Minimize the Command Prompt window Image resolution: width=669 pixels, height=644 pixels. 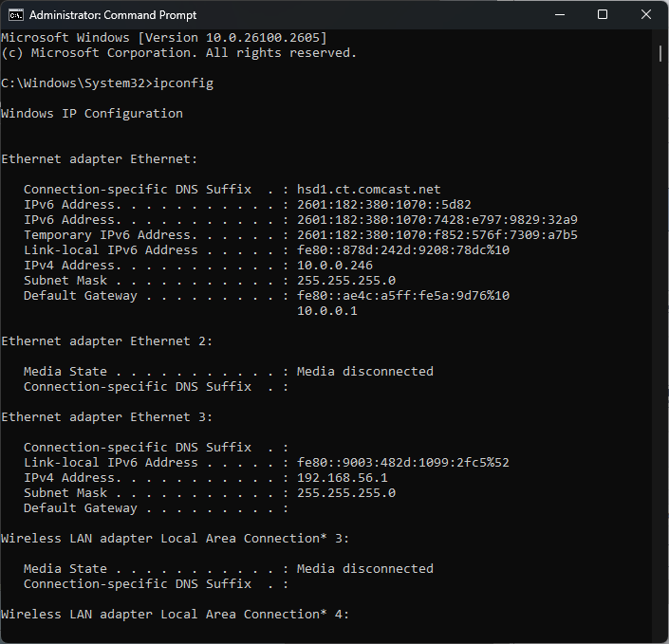pos(559,15)
